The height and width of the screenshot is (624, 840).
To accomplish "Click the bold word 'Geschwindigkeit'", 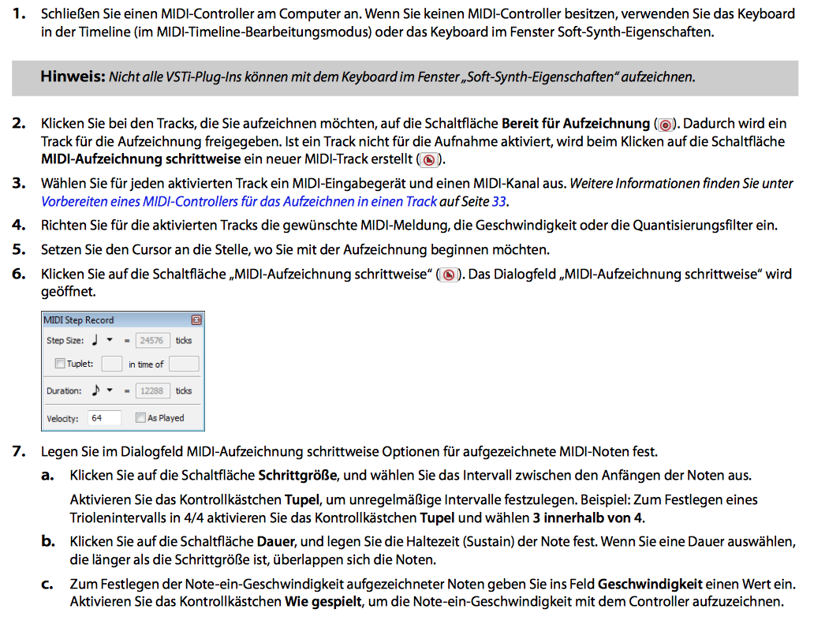I will (650, 584).
